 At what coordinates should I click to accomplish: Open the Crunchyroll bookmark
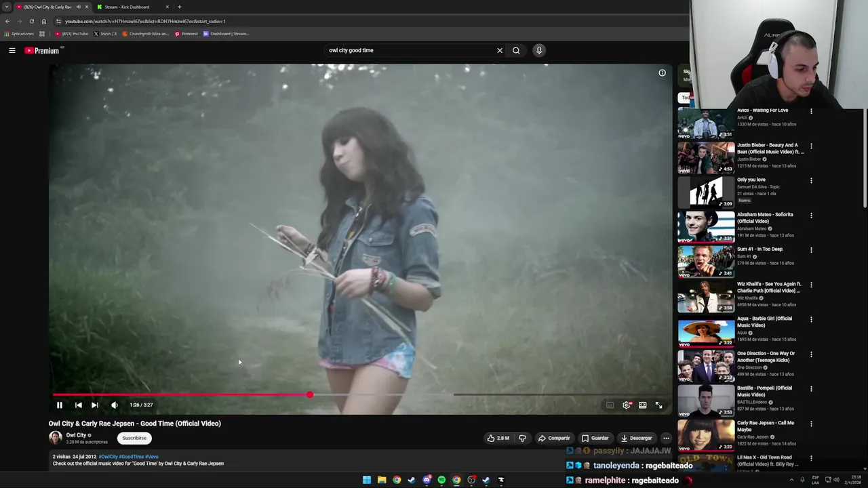tap(145, 34)
